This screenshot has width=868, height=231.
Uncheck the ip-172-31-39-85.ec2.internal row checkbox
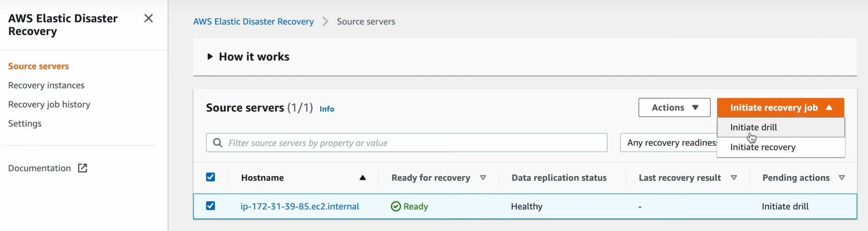coord(210,206)
